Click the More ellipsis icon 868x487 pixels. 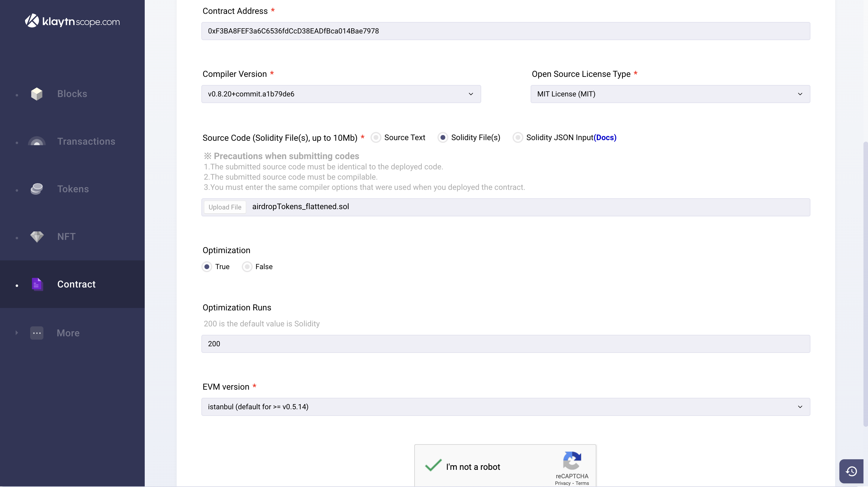(x=37, y=333)
